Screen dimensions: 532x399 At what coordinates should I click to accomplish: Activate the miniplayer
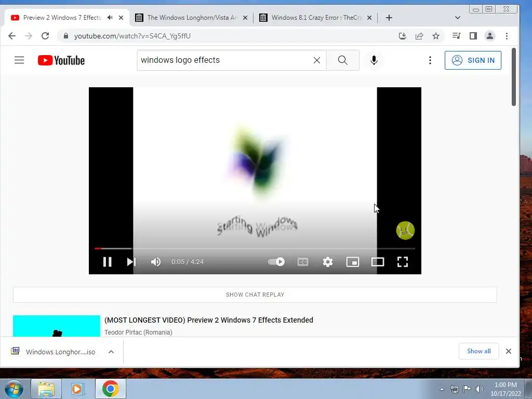tap(353, 262)
